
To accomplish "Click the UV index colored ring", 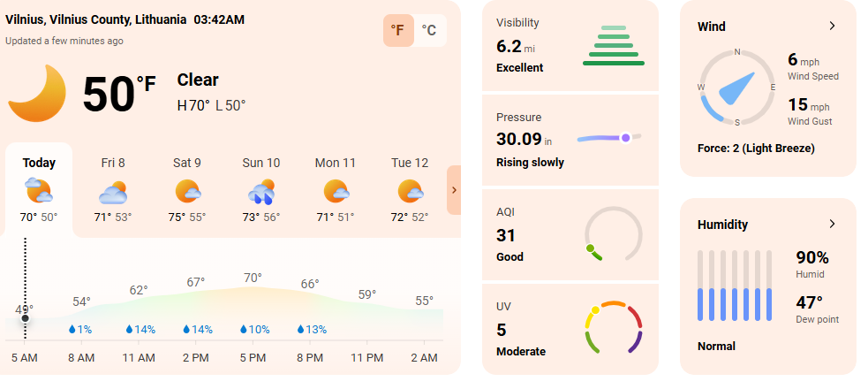I will click(x=614, y=327).
